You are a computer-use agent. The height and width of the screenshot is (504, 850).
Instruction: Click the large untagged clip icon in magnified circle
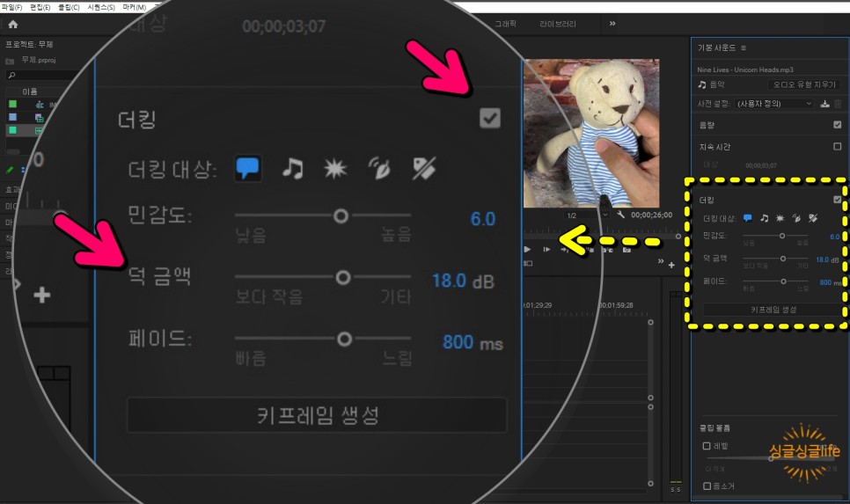423,169
